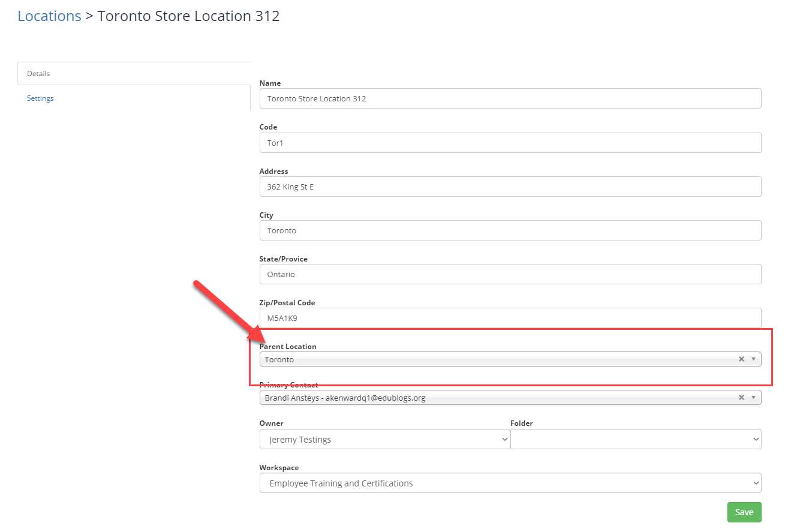Screen dimensions: 791x532
Task: Select the Parent Location label
Action: [x=288, y=347]
